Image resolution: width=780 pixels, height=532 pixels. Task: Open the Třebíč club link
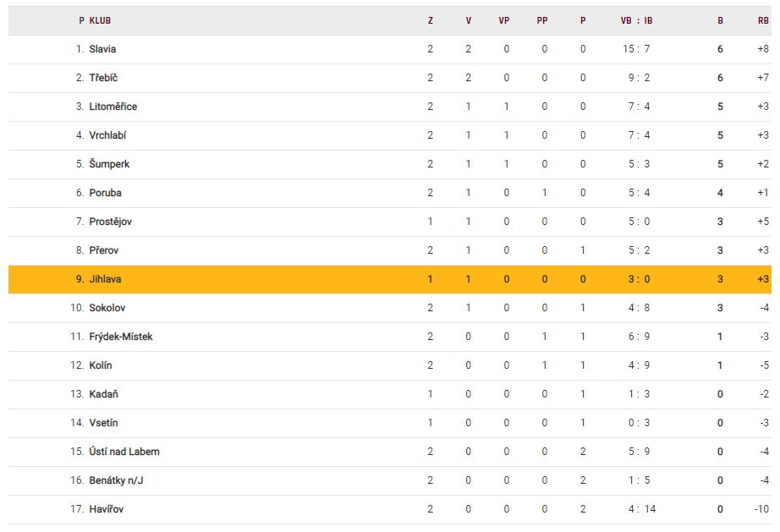(103, 78)
